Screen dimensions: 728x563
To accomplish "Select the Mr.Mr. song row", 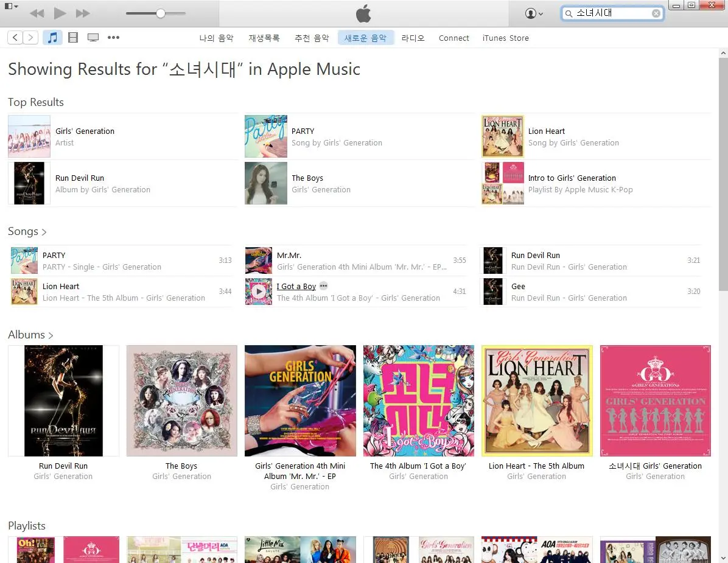I will tap(355, 261).
